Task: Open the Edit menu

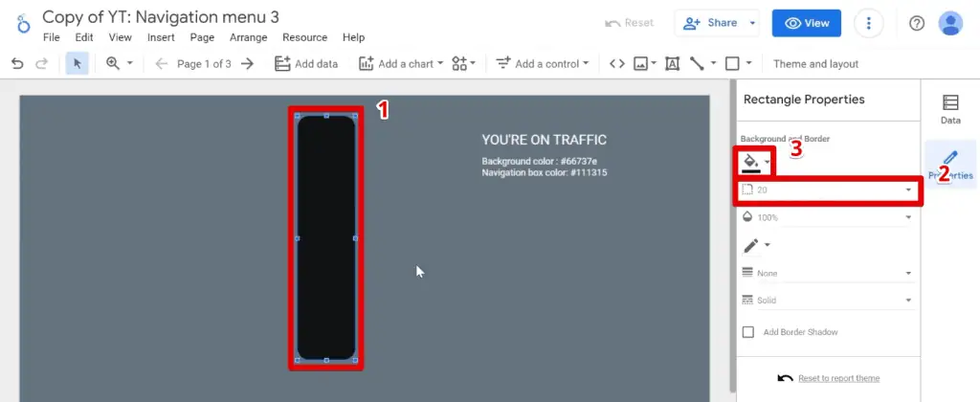Action: [x=84, y=37]
